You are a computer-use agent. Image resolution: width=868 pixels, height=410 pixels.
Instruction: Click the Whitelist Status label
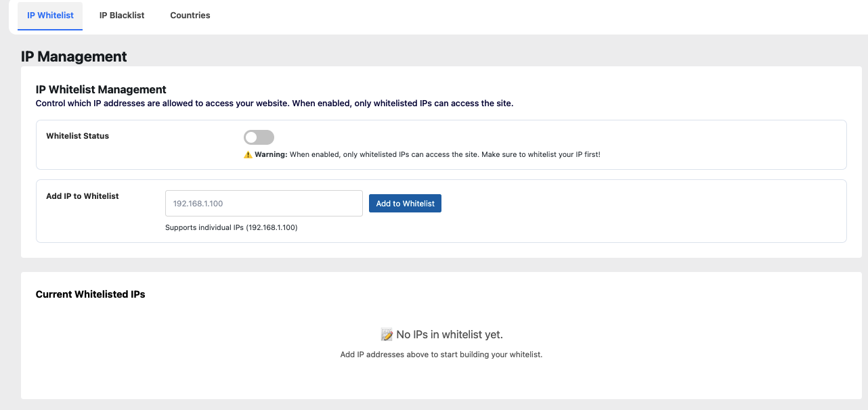click(77, 136)
